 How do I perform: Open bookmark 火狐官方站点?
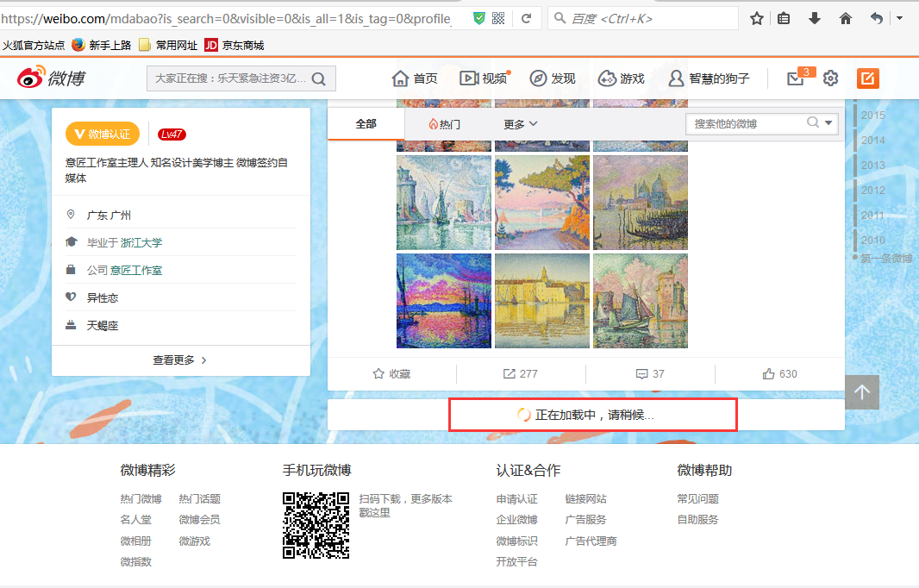[34, 45]
